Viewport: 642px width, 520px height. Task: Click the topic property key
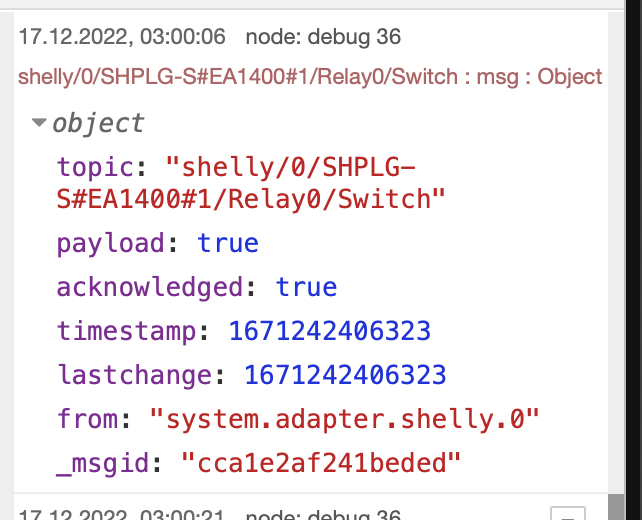[x=95, y=168]
